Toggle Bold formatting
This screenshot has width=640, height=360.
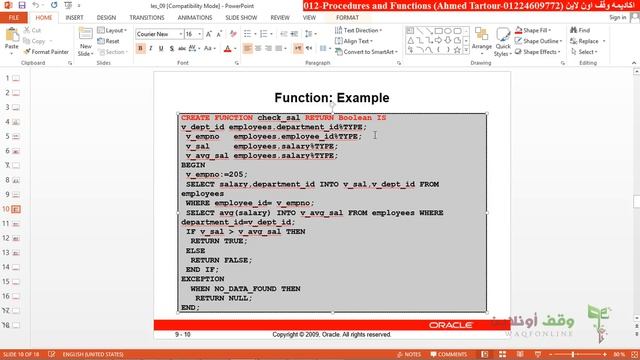click(x=140, y=49)
